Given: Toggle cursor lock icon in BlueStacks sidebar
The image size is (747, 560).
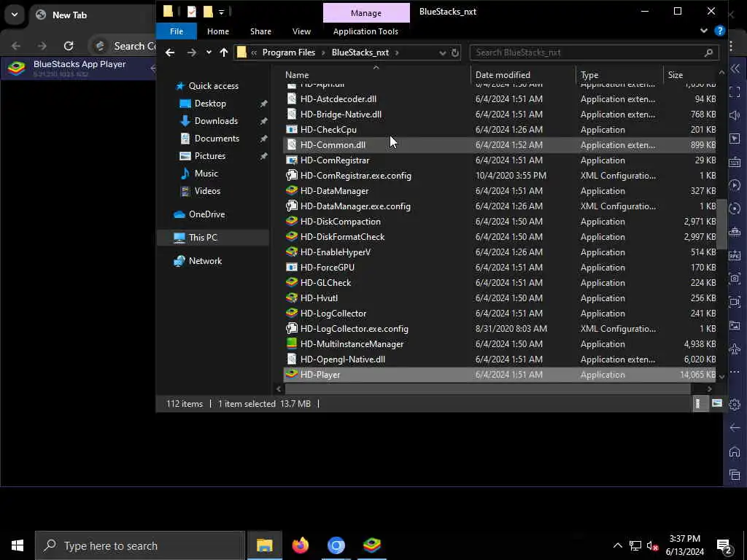Looking at the screenshot, I should pyautogui.click(x=735, y=139).
